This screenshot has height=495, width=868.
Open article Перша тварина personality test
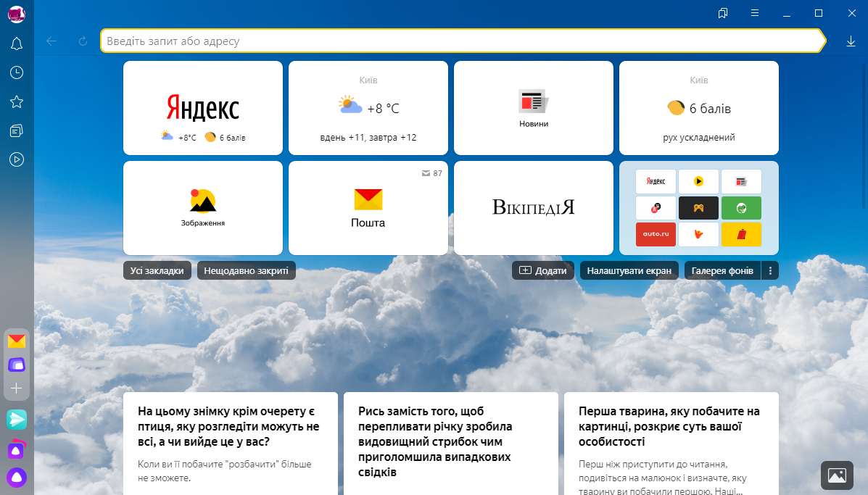coord(671,444)
